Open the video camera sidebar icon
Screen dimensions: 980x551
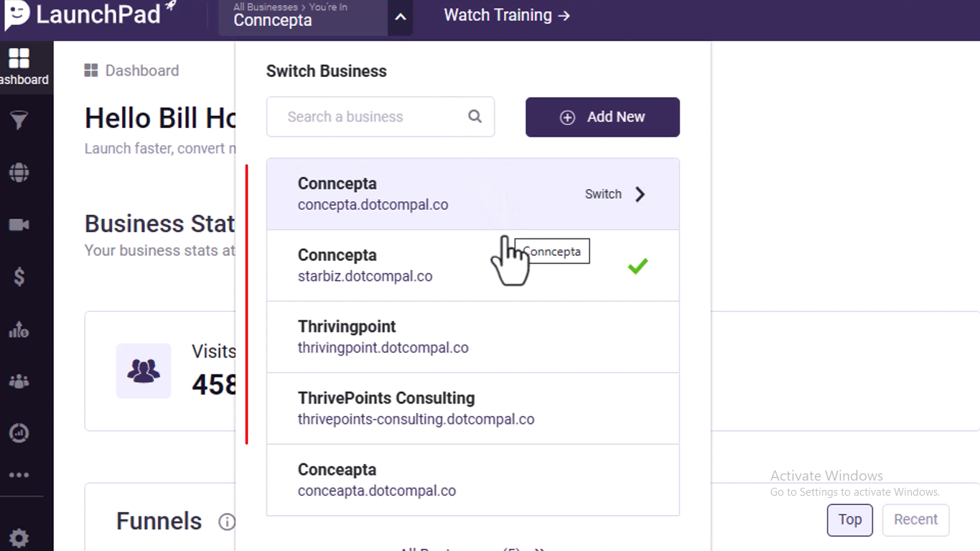tap(19, 225)
